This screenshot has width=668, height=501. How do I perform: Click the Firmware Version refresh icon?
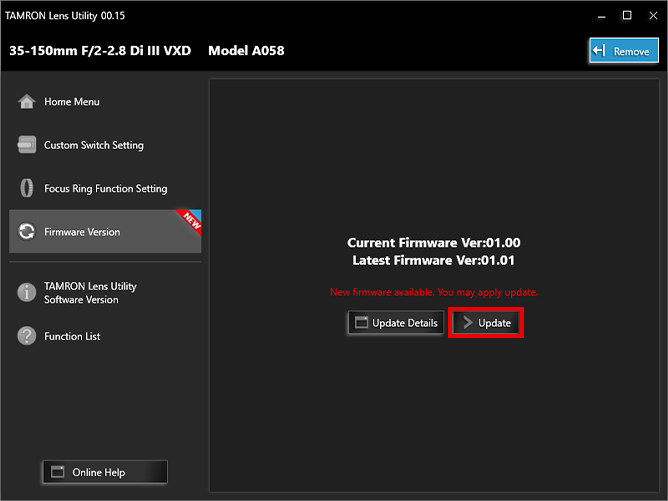pos(26,231)
